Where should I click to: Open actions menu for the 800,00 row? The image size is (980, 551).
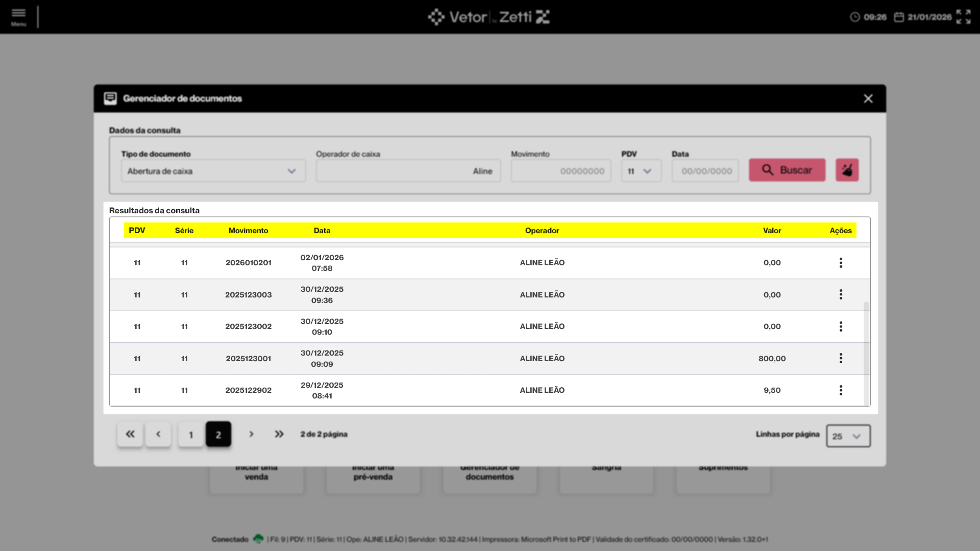click(x=841, y=359)
